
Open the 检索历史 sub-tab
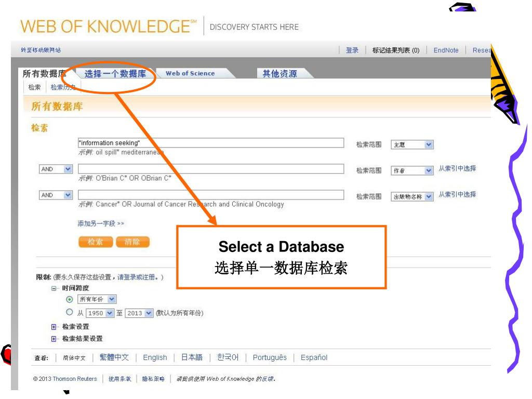tap(63, 87)
